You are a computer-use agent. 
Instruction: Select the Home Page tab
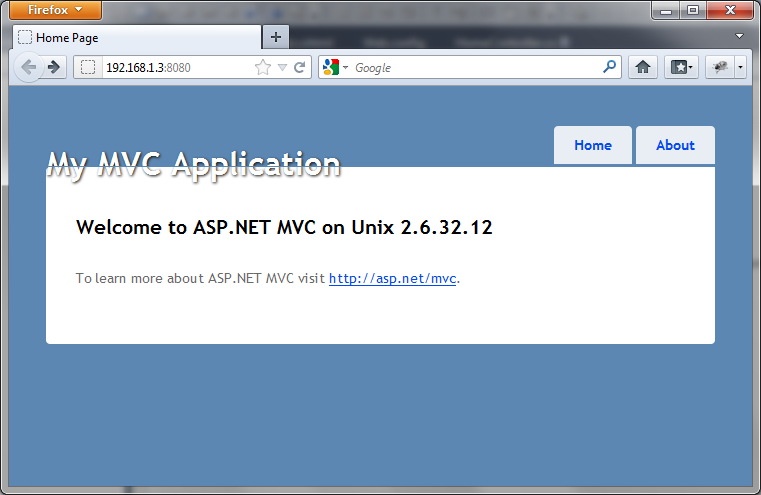click(137, 37)
